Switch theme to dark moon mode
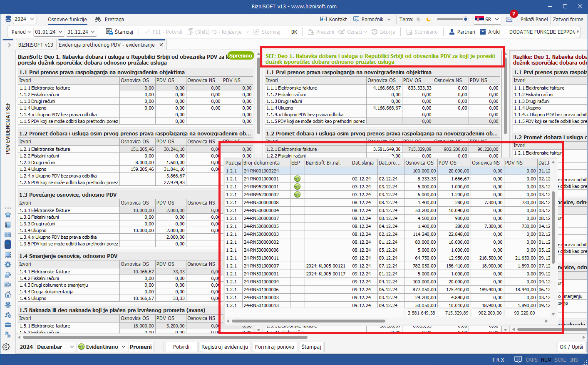The image size is (588, 365). coord(428,20)
